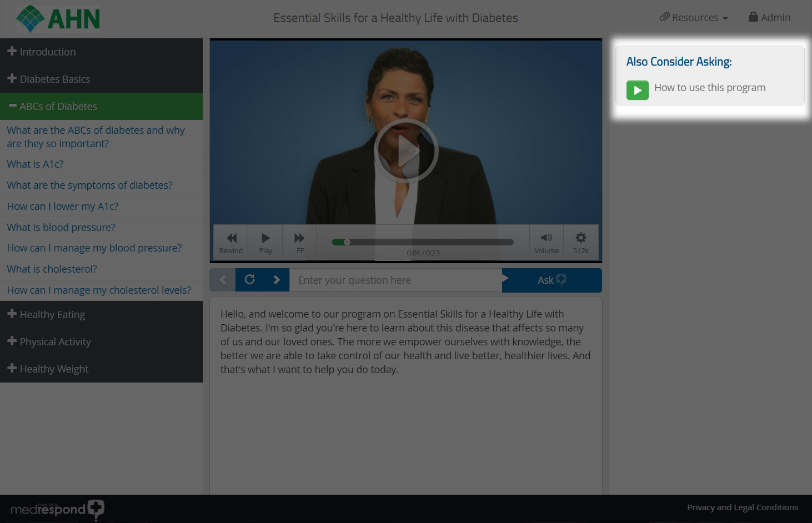
Task: Collapse the ABCs of Diabetes section
Action: coord(53,106)
